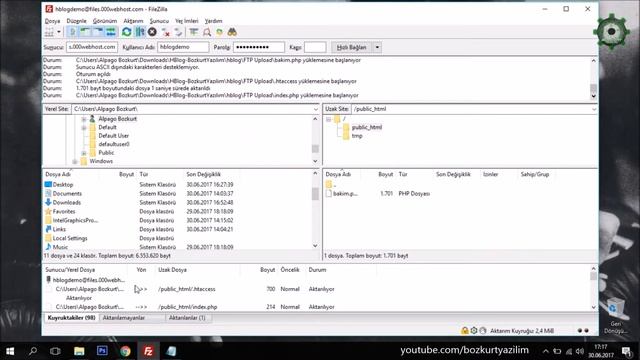Screen dimensions: 640x360
Task: Click the Hızlı Bağlan button
Action: (351, 47)
